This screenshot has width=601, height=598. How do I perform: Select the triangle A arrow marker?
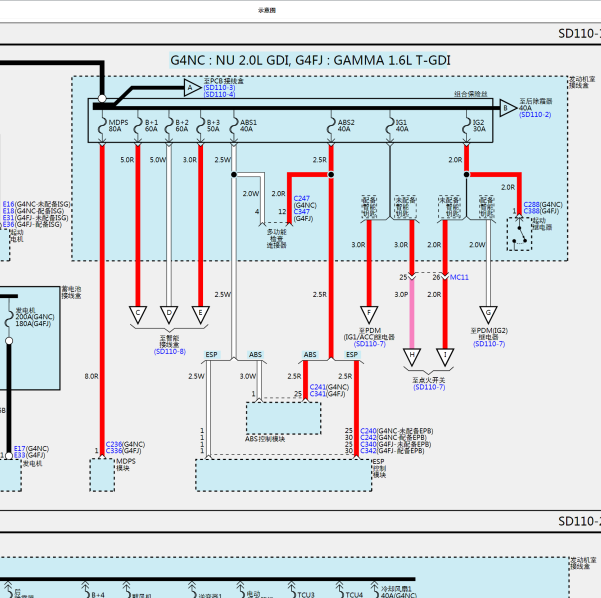pos(192,88)
